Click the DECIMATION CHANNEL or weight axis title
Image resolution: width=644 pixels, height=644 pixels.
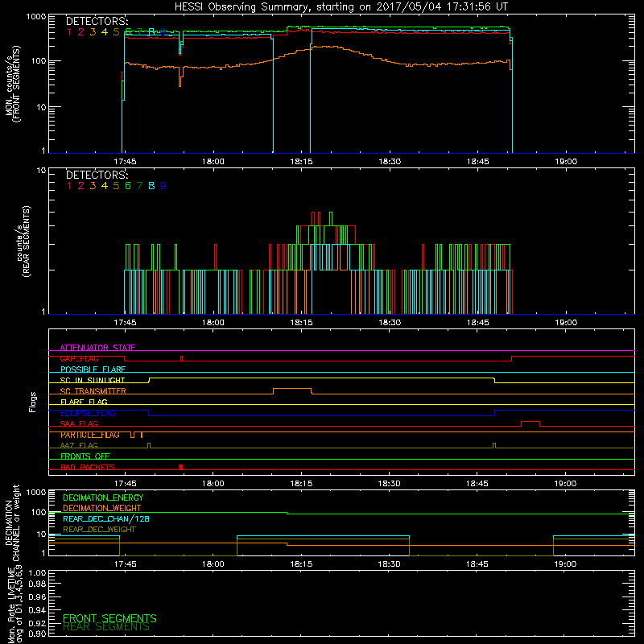13,522
